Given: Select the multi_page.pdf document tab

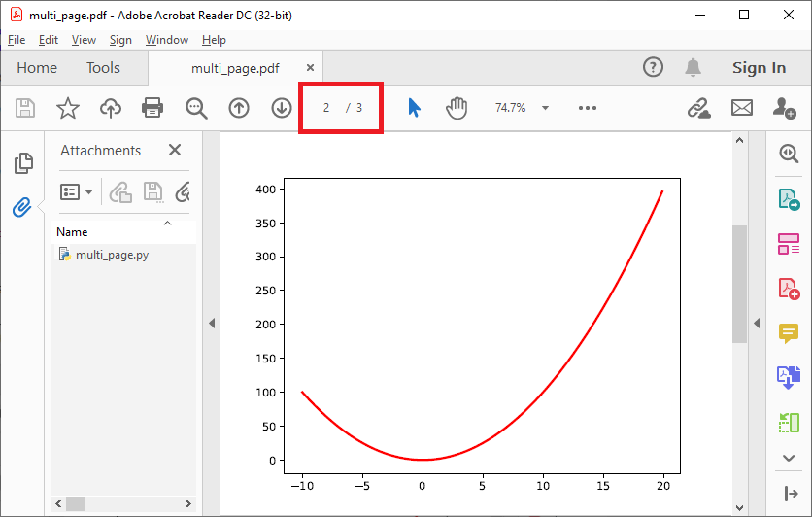Looking at the screenshot, I should (x=235, y=68).
